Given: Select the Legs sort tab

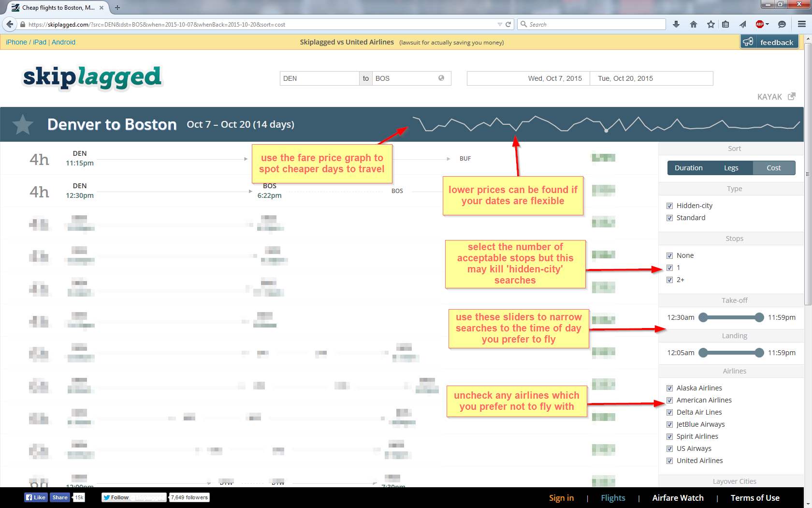Looking at the screenshot, I should pos(731,168).
